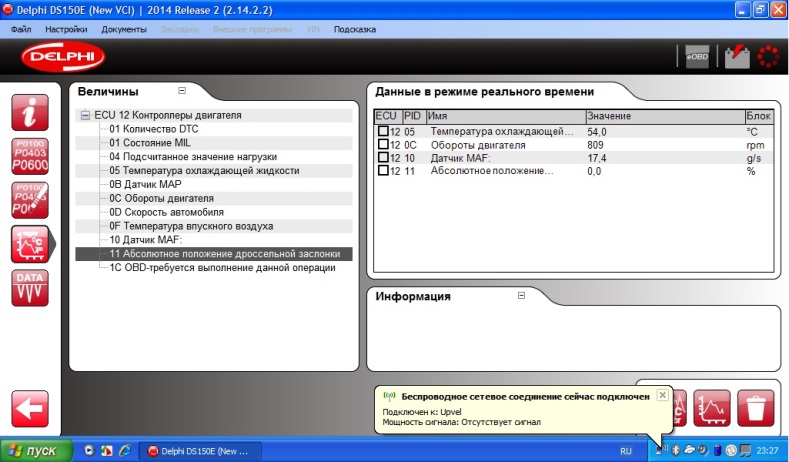
Task: Select 1C OBD-требуется выполнение данной операции
Action: point(222,268)
